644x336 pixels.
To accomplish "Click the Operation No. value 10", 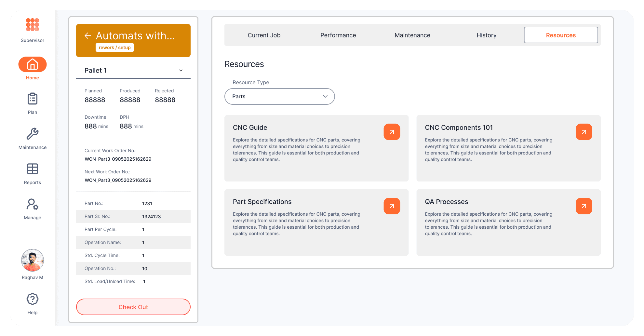I will click(x=145, y=269).
